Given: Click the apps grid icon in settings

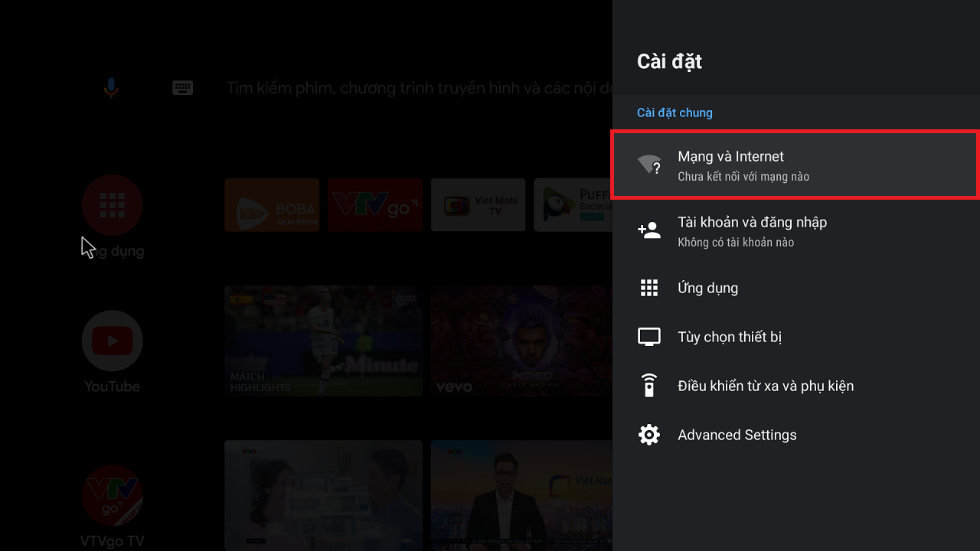Looking at the screenshot, I should click(x=649, y=288).
